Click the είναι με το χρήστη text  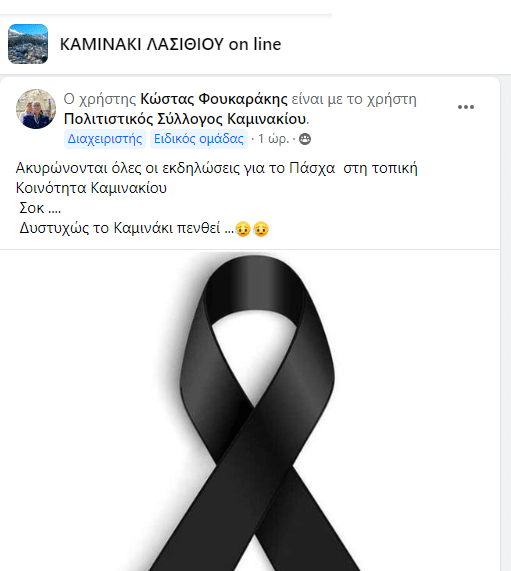[x=354, y=99]
